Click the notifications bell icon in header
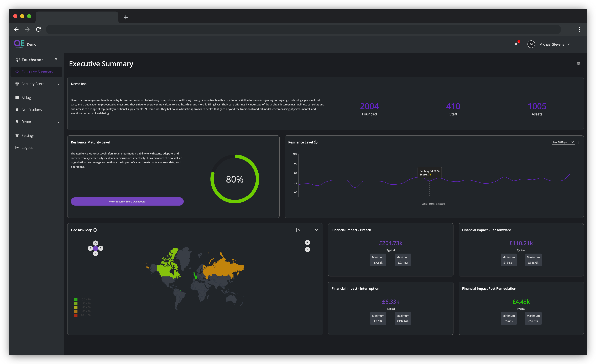Image resolution: width=596 pixels, height=364 pixels. (x=516, y=44)
